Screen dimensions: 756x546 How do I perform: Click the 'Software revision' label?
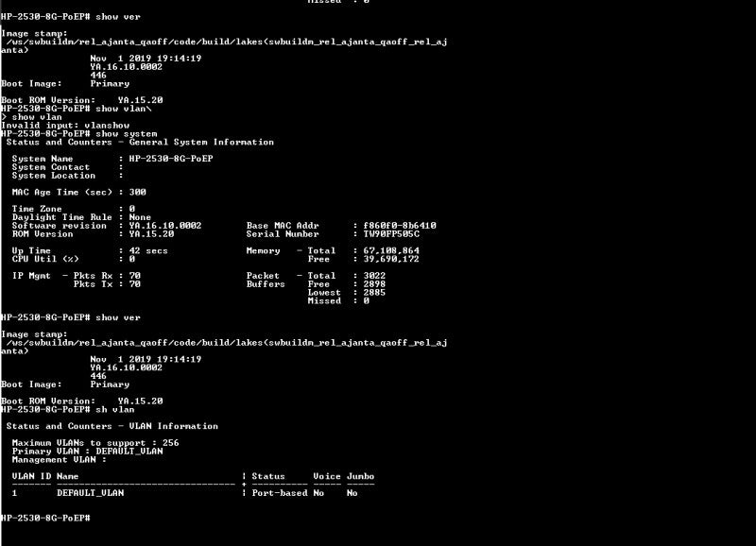pos(59,226)
